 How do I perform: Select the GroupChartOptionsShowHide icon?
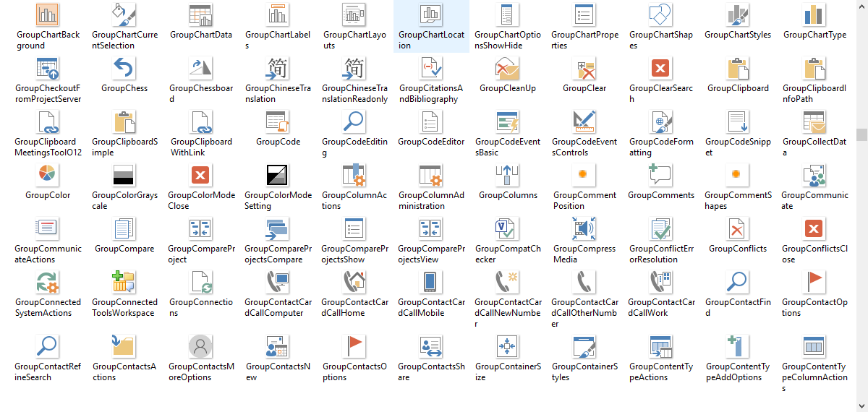click(x=508, y=14)
